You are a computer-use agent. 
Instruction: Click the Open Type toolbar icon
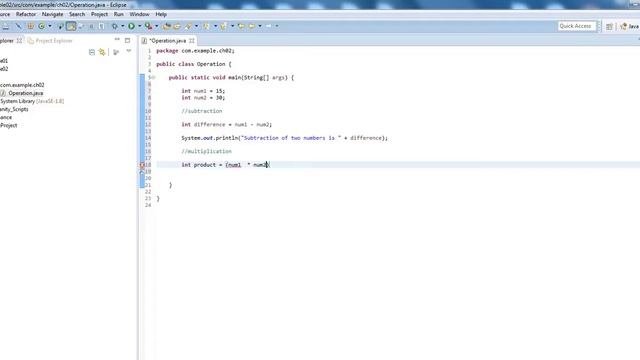(167, 26)
